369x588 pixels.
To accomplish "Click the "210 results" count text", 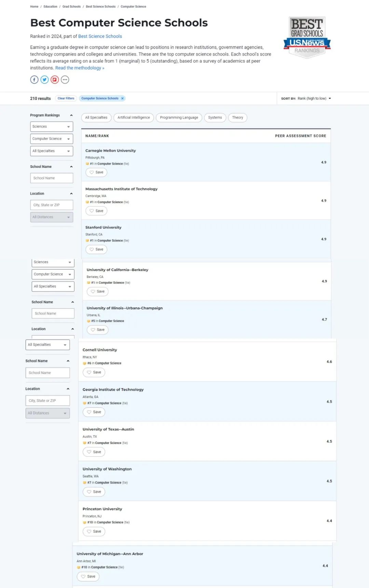I will click(40, 98).
